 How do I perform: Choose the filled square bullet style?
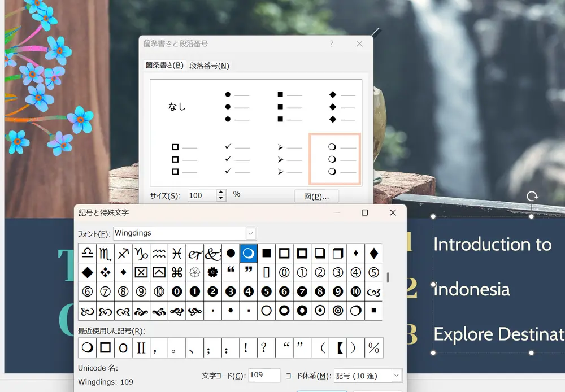[x=289, y=107]
